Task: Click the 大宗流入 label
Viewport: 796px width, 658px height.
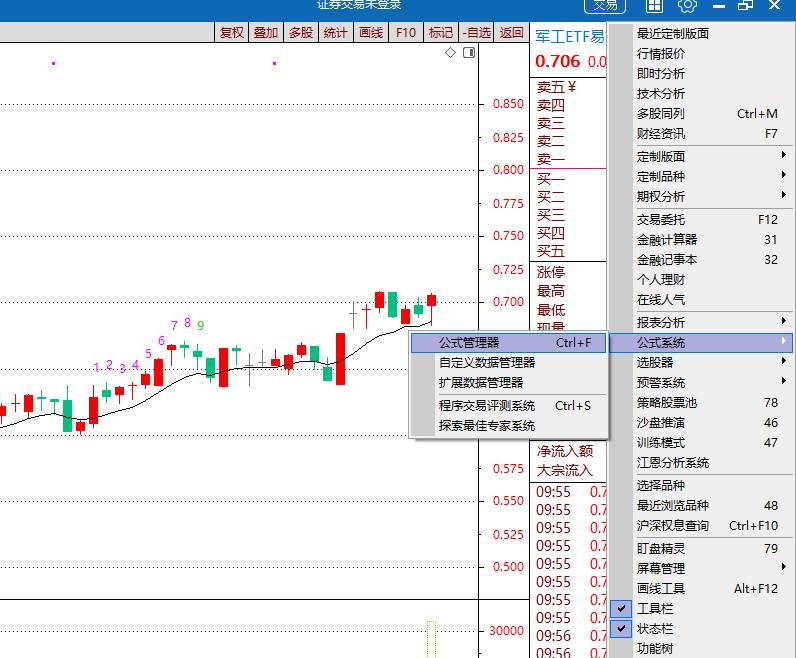Action: click(x=565, y=470)
